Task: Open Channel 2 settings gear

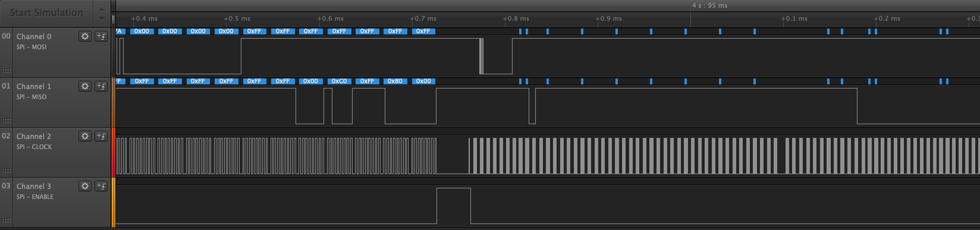Action: click(x=85, y=136)
